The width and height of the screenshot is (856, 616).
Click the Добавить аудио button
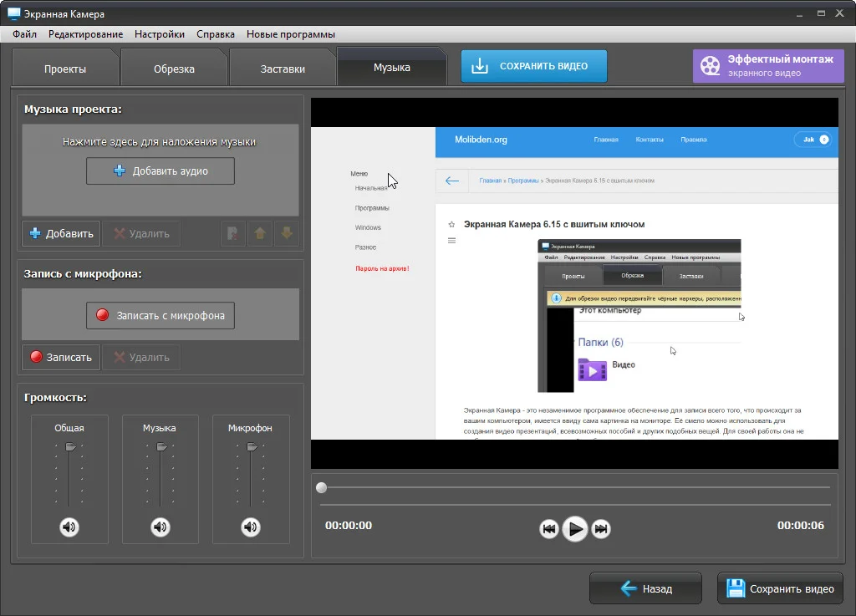tap(160, 171)
